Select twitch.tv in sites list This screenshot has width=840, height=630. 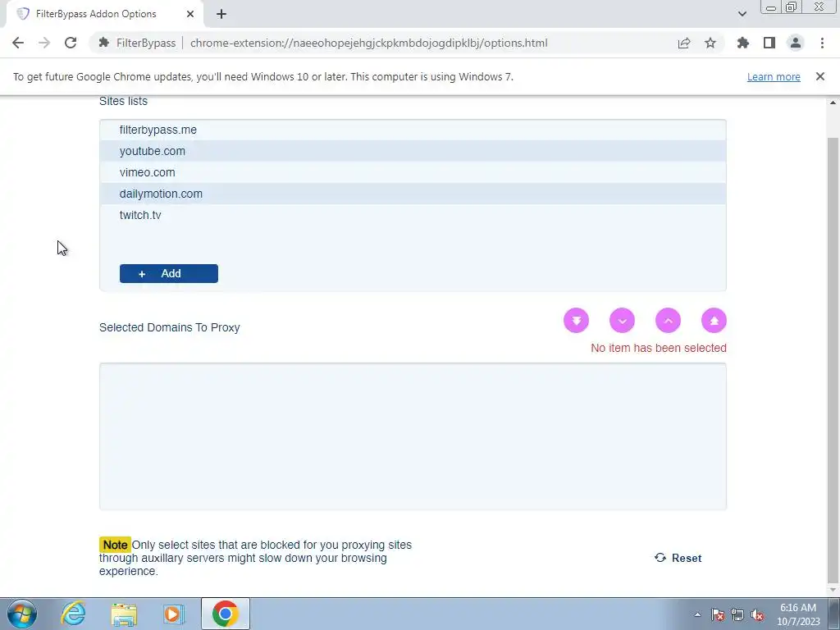413,215
